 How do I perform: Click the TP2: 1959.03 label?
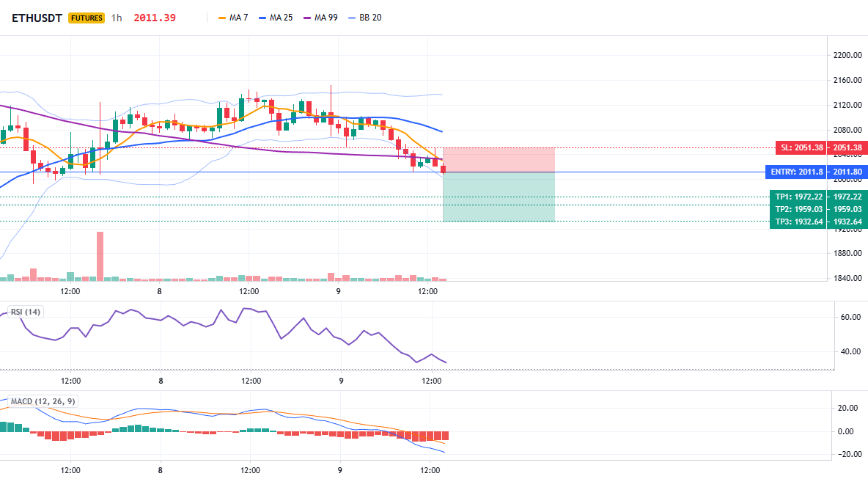798,209
